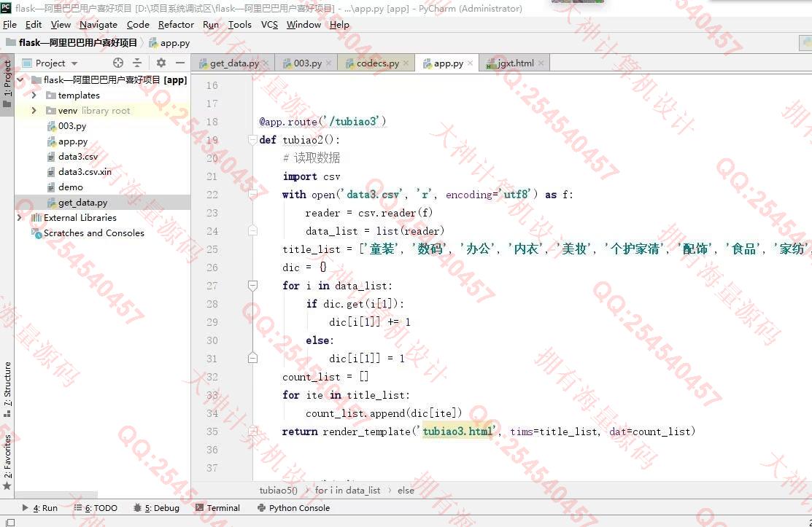This screenshot has width=812, height=527.
Task: Select data3.csv in the project tree
Action: point(77,157)
